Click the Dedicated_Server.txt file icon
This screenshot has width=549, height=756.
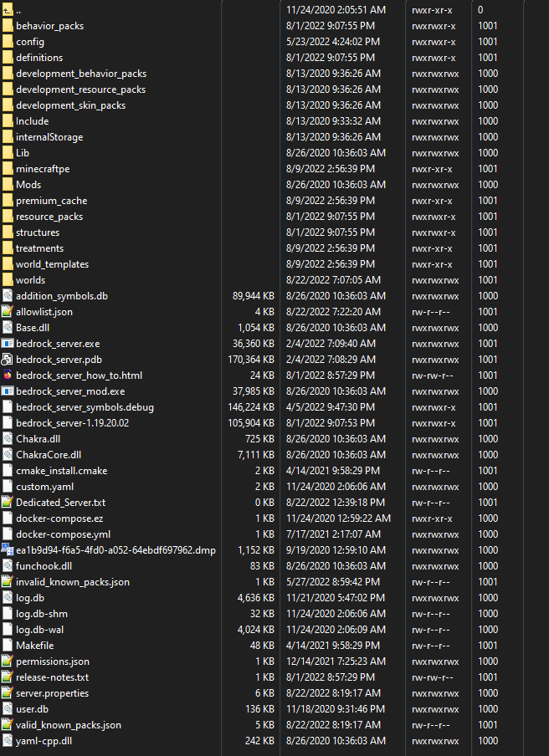[8, 503]
